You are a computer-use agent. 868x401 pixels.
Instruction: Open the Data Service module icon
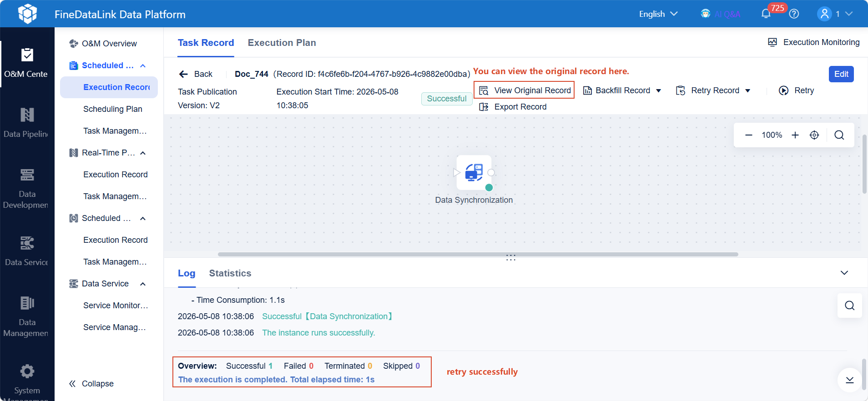[27, 243]
